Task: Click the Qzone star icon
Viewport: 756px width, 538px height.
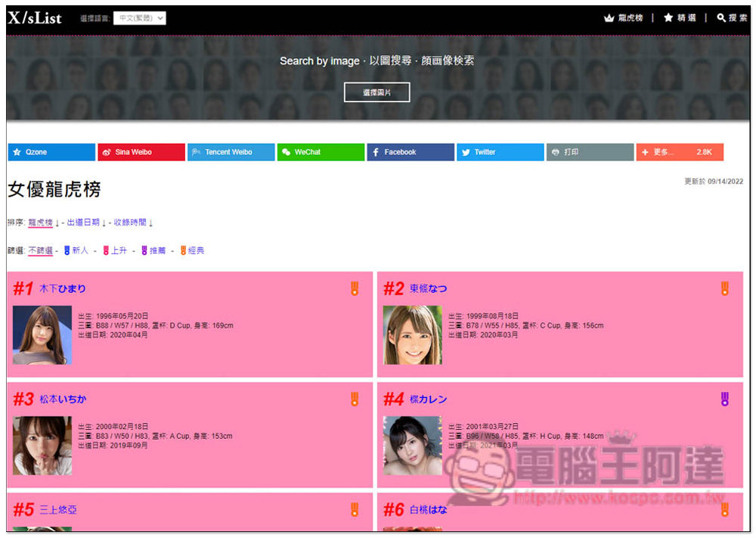Action: click(17, 152)
